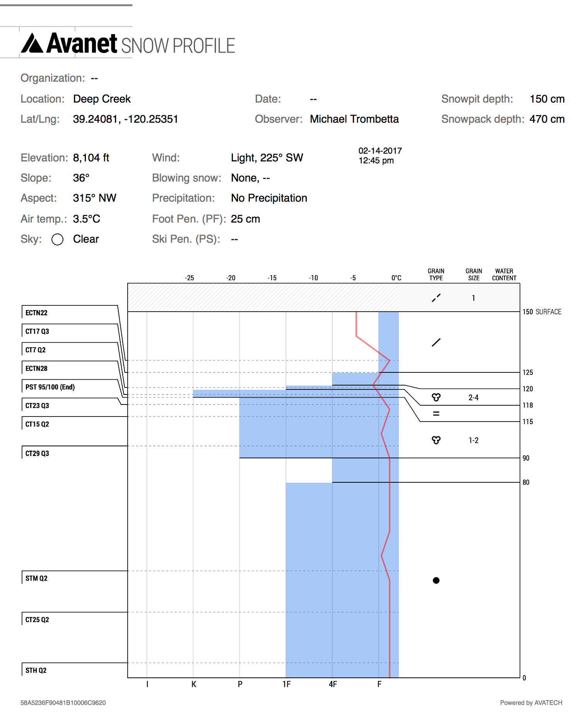The image size is (588, 720).
Task: Select the PST 95/100 (End) test label
Action: pos(50,387)
